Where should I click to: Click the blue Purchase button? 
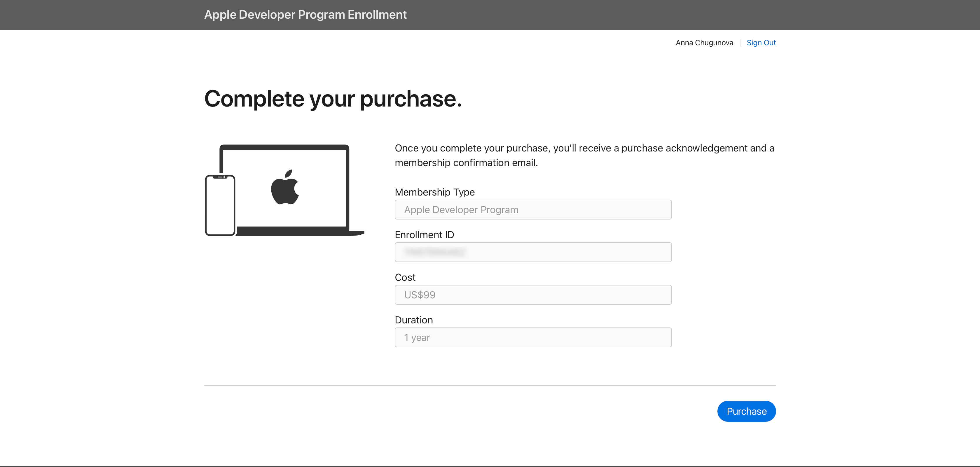coord(746,411)
